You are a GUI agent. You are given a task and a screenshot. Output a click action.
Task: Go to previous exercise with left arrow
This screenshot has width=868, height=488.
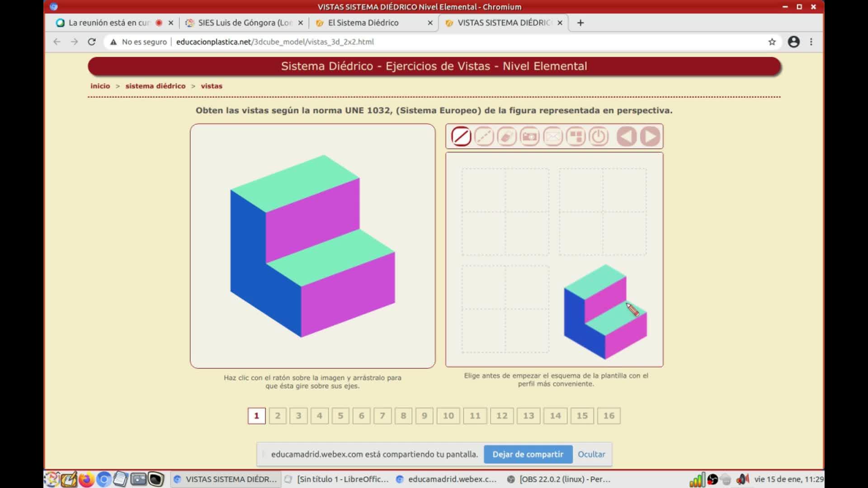pyautogui.click(x=627, y=136)
